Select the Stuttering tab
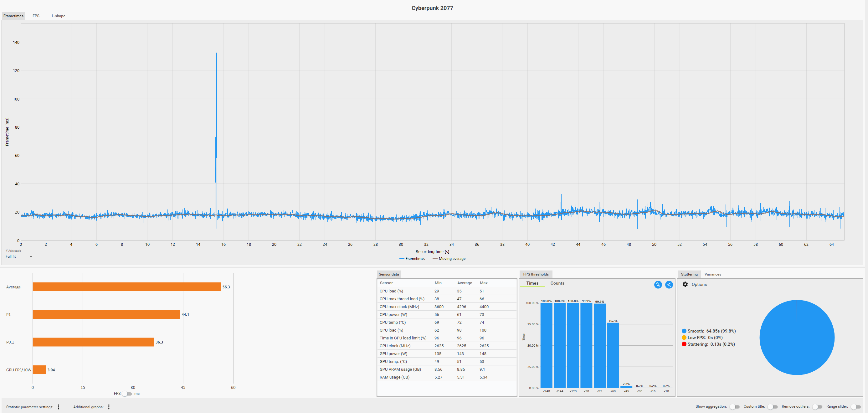Screen dimensions: 868x413 689,274
